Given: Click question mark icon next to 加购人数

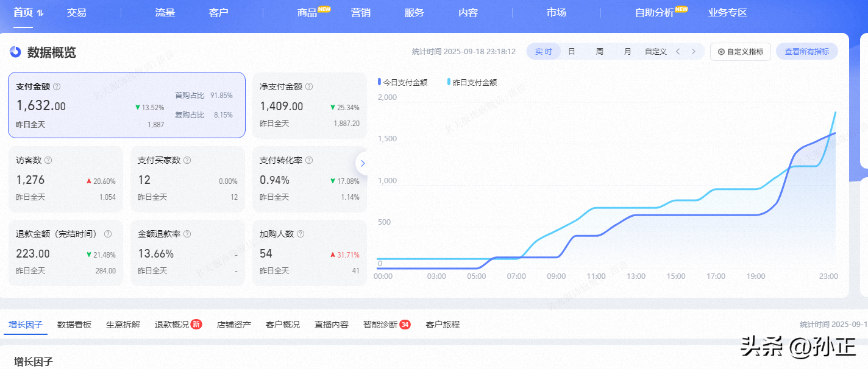Looking at the screenshot, I should [x=301, y=234].
